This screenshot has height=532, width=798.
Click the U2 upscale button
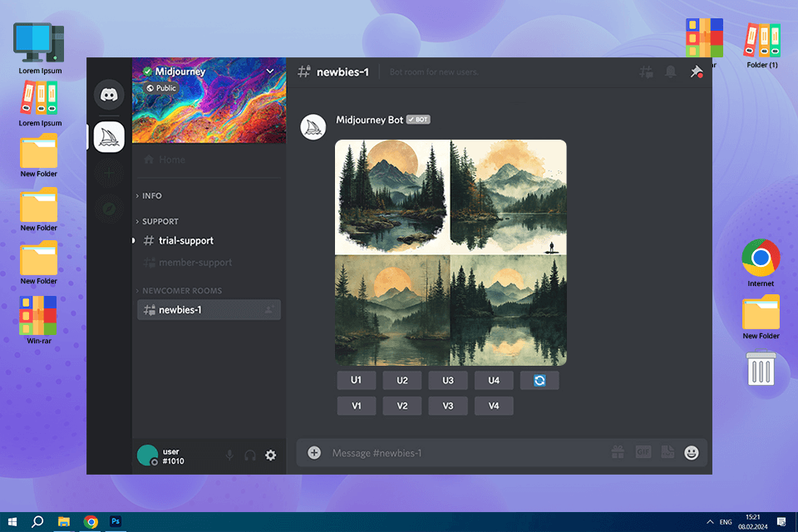pyautogui.click(x=402, y=380)
